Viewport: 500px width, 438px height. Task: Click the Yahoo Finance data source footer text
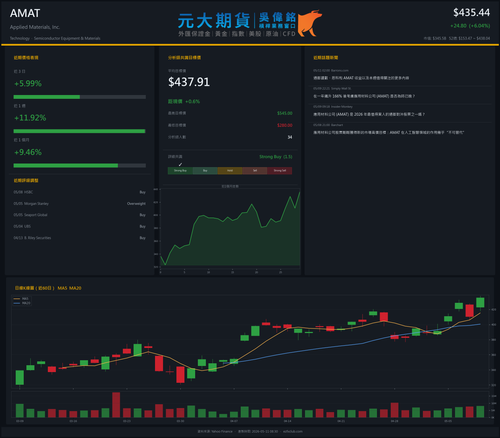(x=215, y=431)
